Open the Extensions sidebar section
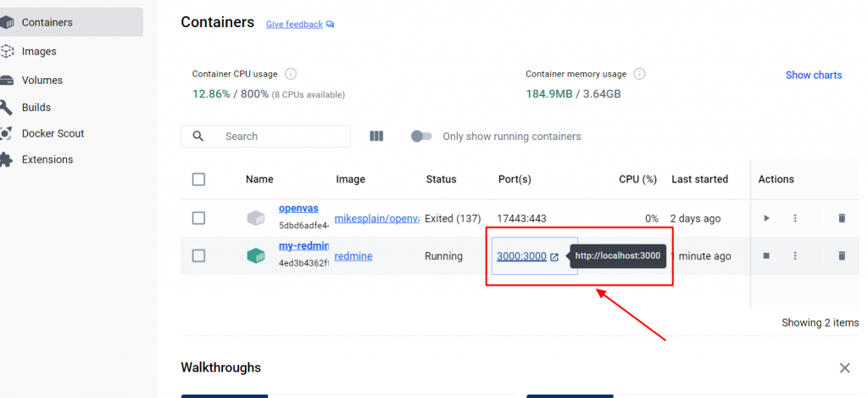 coord(47,159)
